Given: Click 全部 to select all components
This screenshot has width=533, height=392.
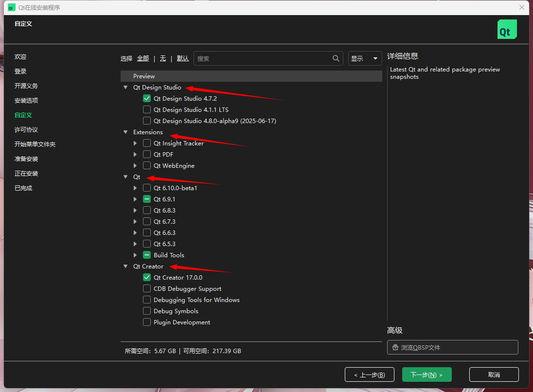Looking at the screenshot, I should coord(143,58).
